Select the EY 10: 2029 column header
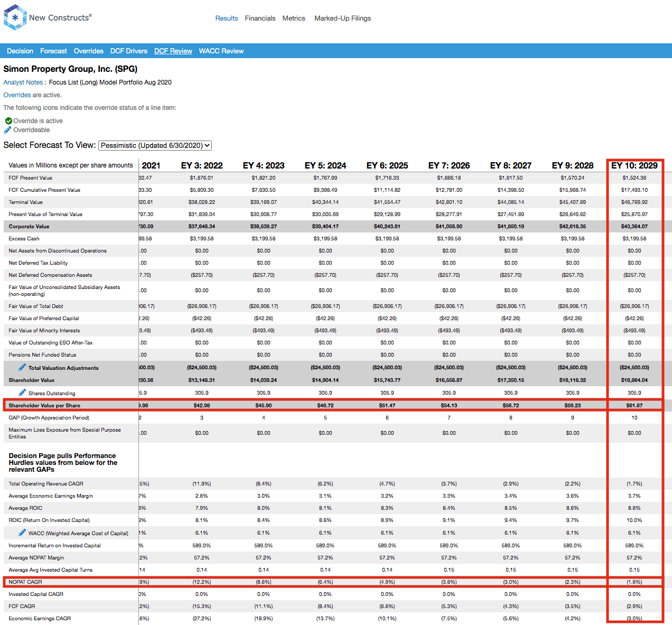The image size is (672, 625). click(634, 165)
